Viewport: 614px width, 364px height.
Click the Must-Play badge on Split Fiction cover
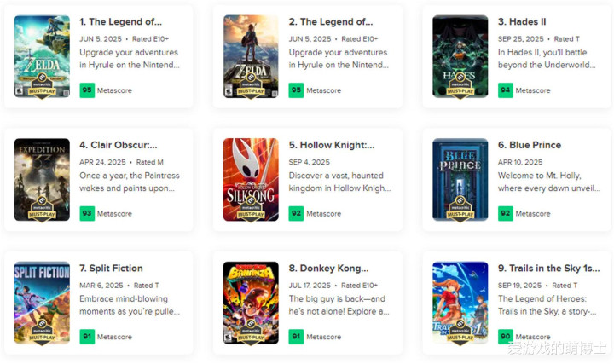(x=42, y=332)
